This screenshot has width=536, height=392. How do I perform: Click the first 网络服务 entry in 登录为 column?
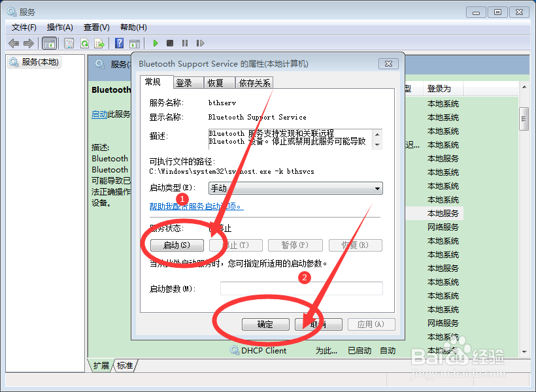coord(443,227)
